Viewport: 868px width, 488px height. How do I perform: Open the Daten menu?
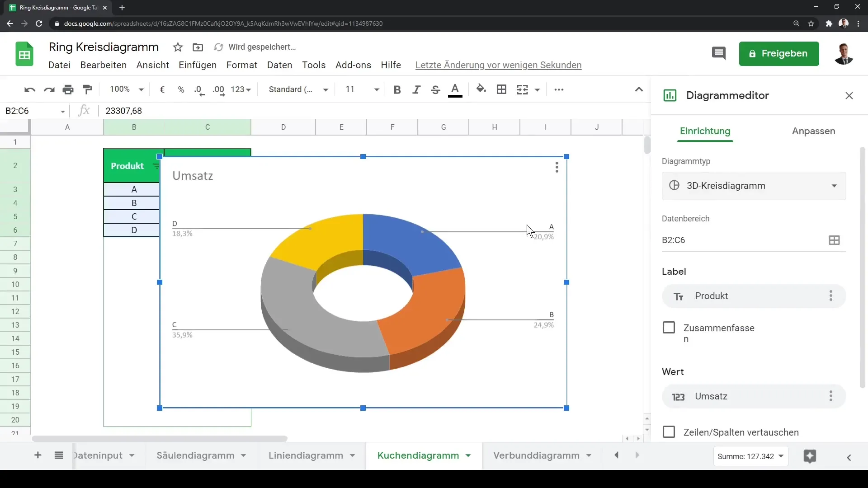(x=280, y=65)
